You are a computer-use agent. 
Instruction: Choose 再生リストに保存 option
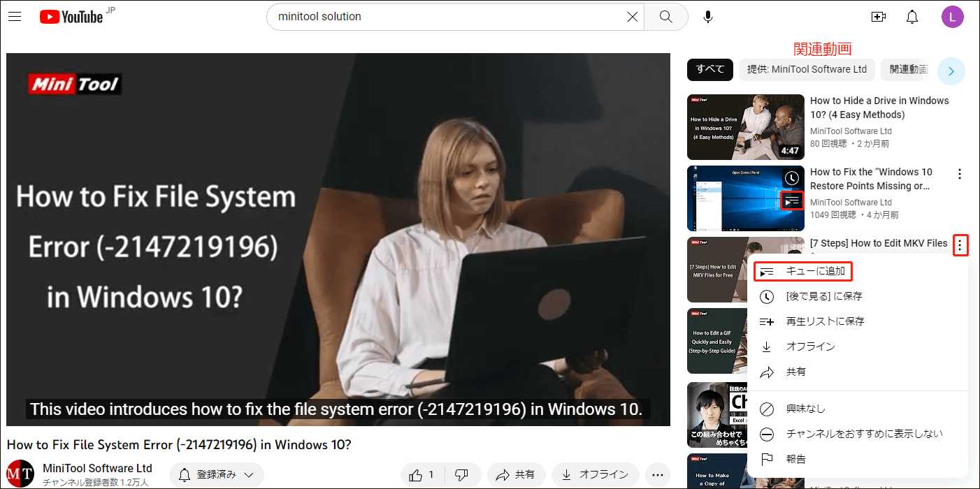tap(858, 321)
